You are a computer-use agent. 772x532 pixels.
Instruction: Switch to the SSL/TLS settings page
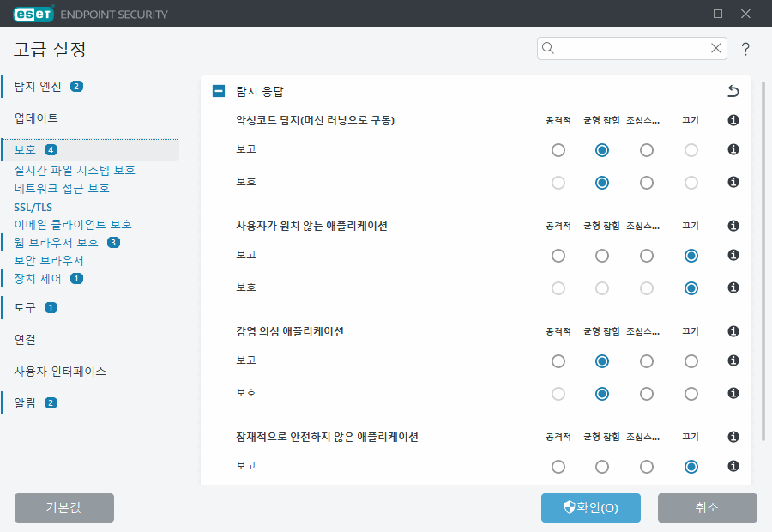coord(32,207)
